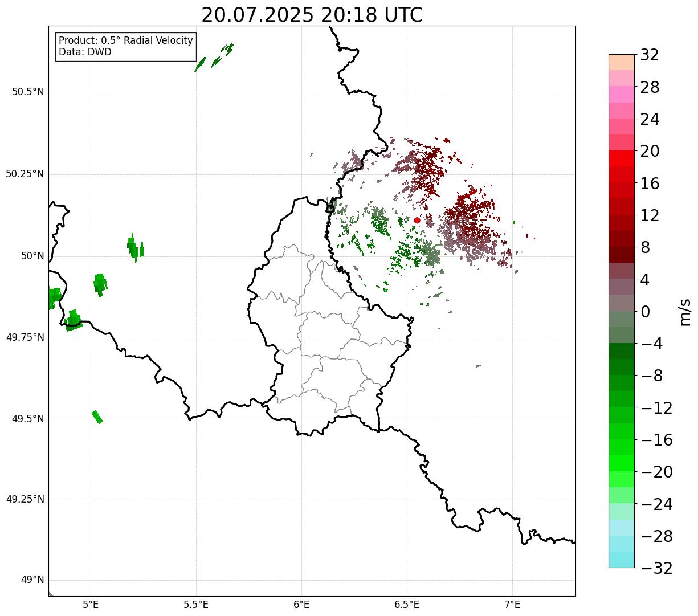Screen dimensions: 698x616
Task: Click the cyan swatch ending the colorbar
Action: click(622, 560)
